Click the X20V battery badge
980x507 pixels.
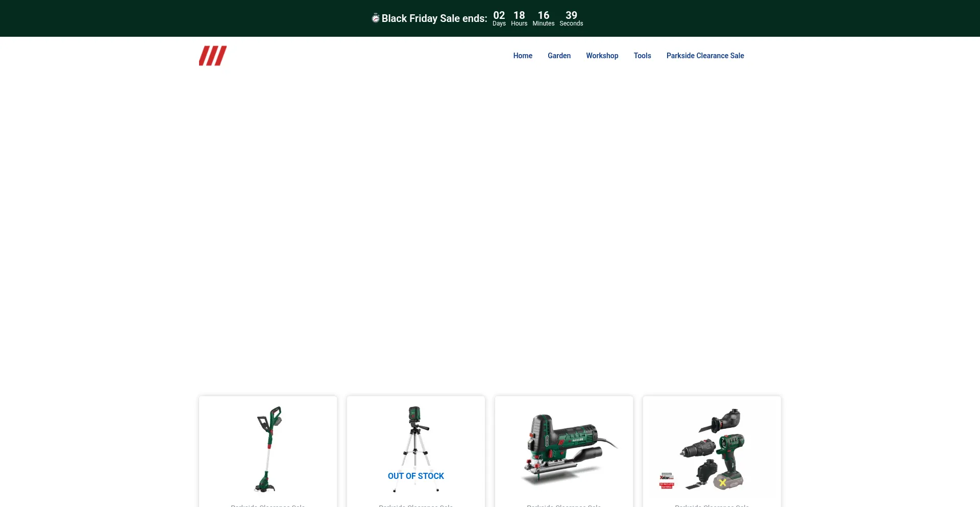[x=667, y=476]
